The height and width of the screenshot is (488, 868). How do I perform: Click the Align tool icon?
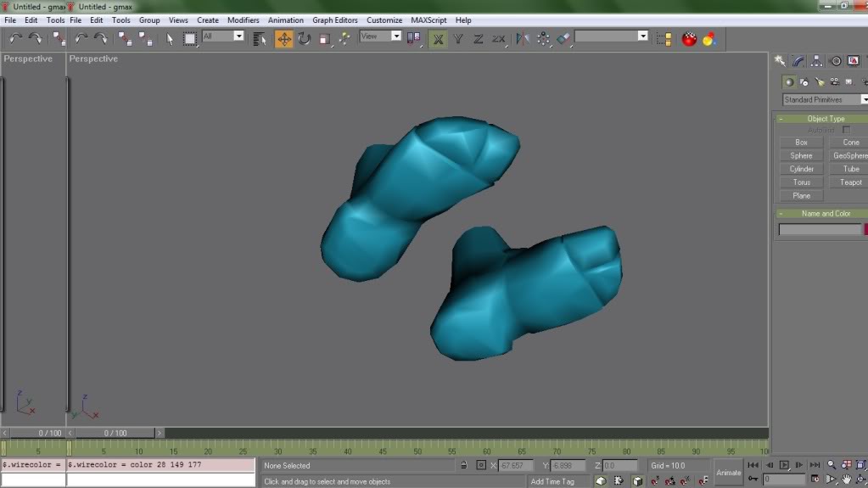click(x=563, y=39)
